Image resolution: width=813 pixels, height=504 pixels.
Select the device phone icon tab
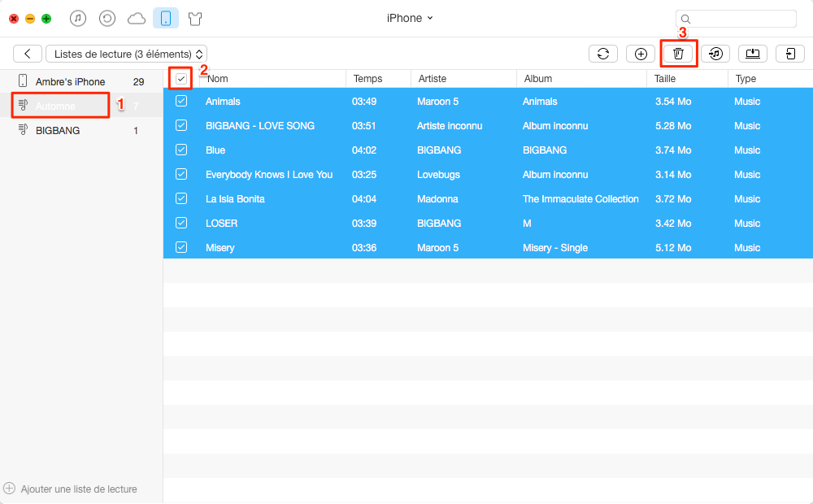pos(166,19)
